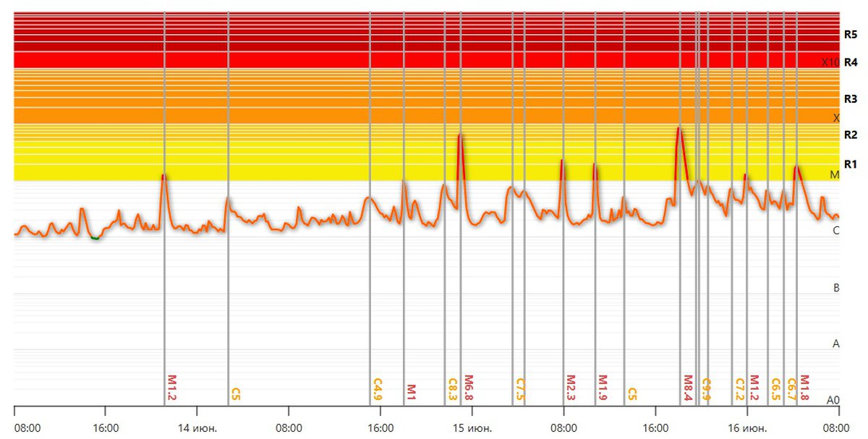Image resolution: width=868 pixels, height=439 pixels.
Task: Click the R1 level label
Action: click(x=850, y=163)
